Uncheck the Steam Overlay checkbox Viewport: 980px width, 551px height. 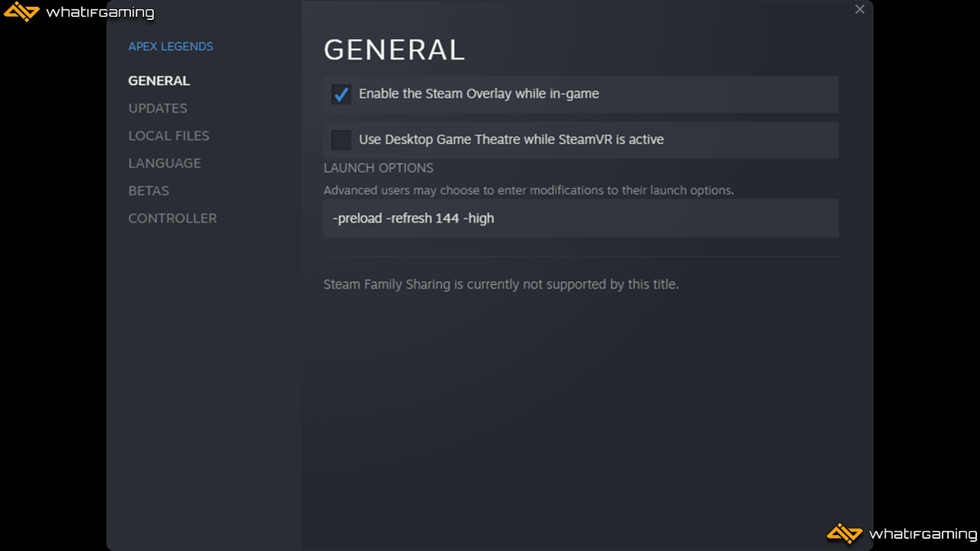pyautogui.click(x=341, y=94)
